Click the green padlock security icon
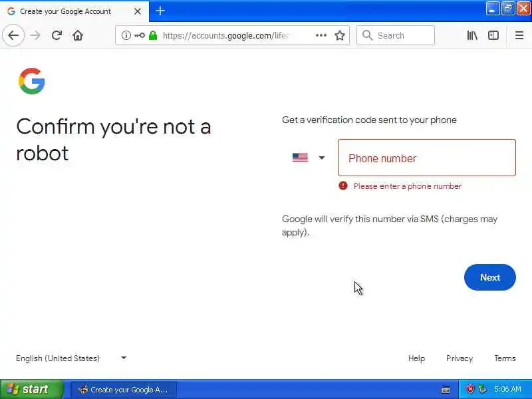Screen dimensions: 532x399 (153, 35)
